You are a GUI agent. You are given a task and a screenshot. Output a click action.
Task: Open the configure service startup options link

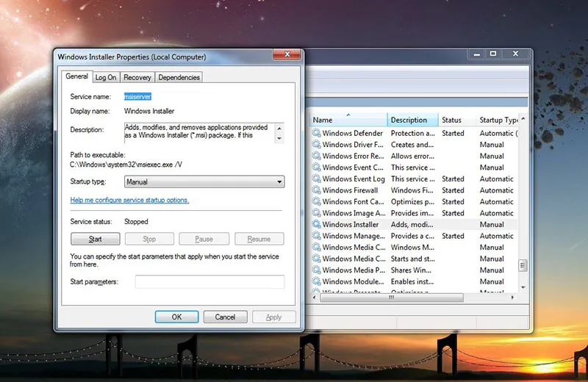[129, 200]
